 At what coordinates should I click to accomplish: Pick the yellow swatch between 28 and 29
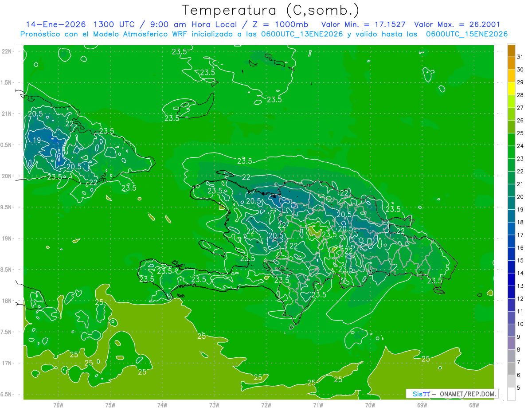coord(511,89)
